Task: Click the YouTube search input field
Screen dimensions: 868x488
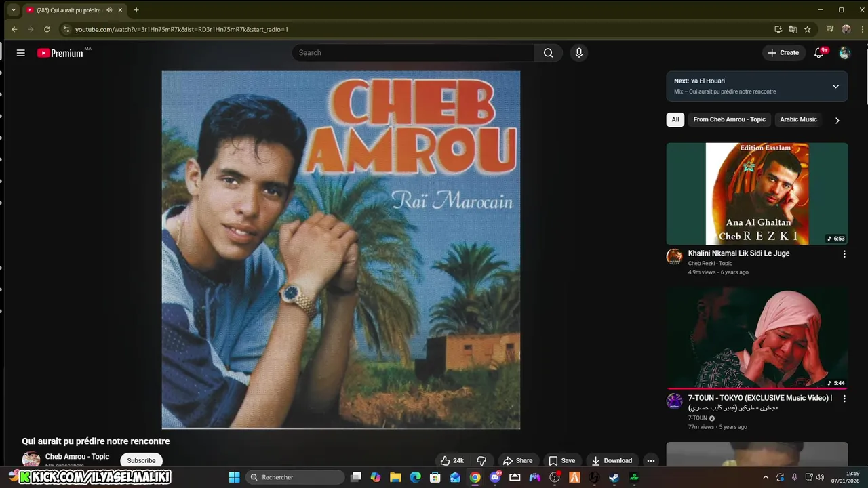Action: coord(412,53)
